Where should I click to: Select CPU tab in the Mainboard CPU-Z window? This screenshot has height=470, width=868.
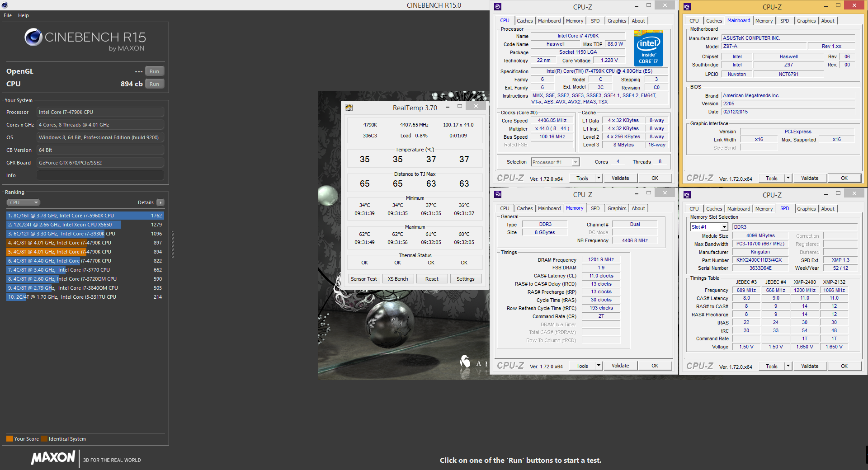pos(694,21)
